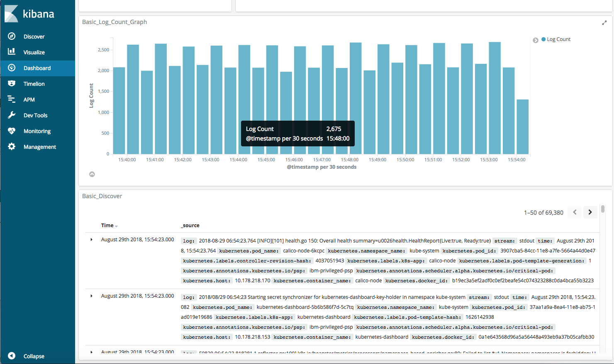
Task: Click the first bar of the chart
Action: [119, 110]
